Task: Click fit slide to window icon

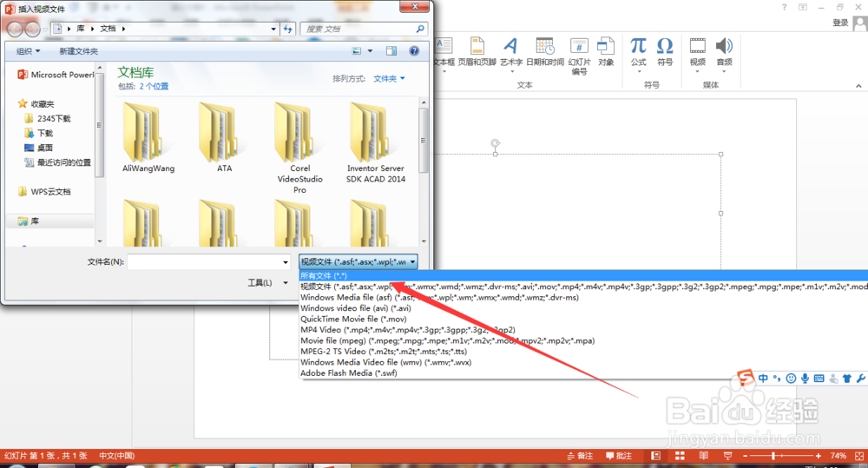Action: tap(859, 456)
